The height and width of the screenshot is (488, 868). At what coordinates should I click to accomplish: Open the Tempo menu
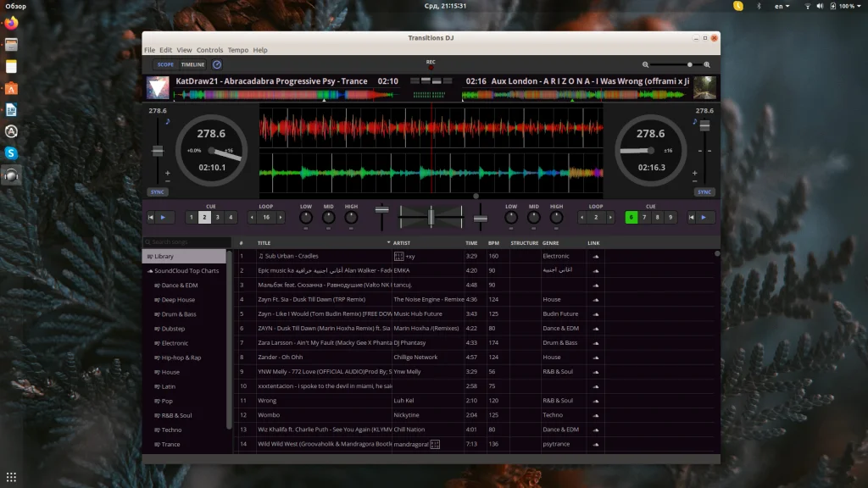(238, 50)
